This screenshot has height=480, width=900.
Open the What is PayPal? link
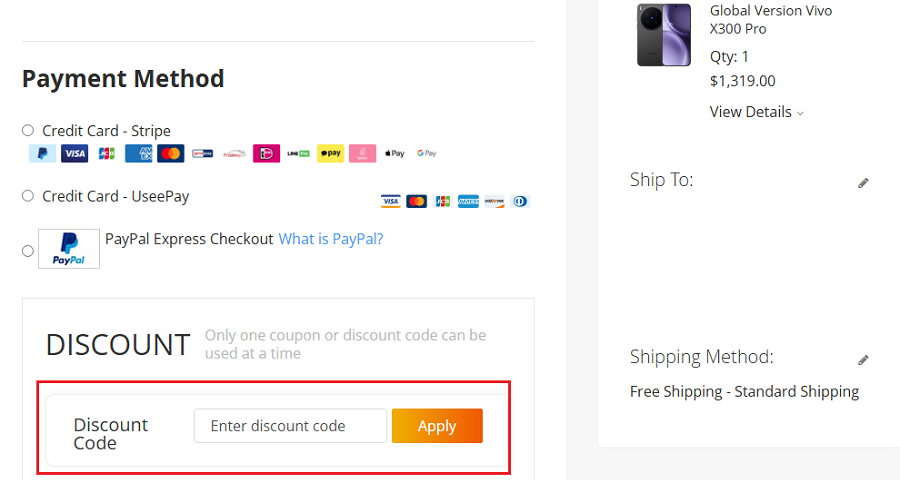331,239
